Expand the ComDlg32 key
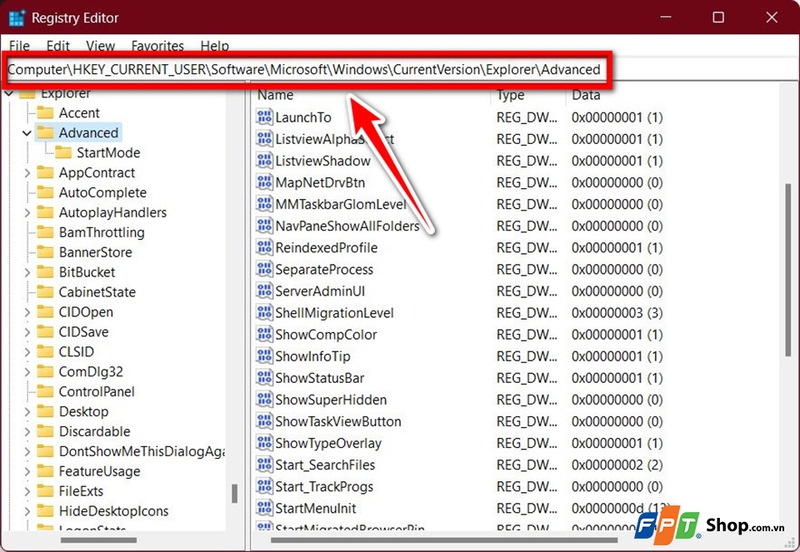 [x=27, y=371]
